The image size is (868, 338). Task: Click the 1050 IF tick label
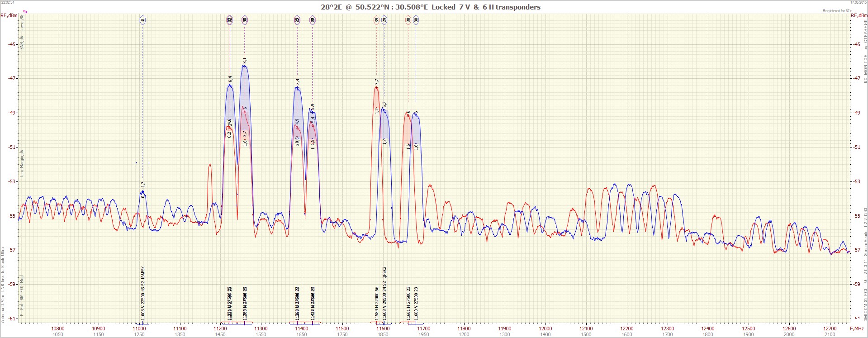coord(58,335)
